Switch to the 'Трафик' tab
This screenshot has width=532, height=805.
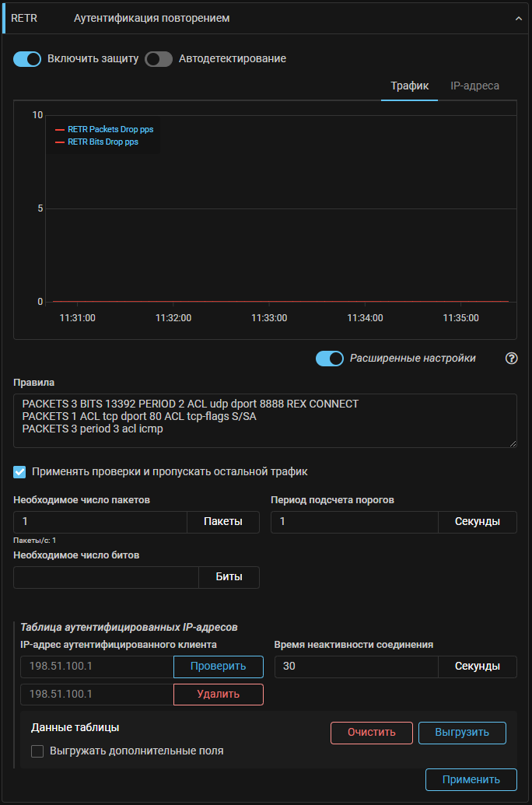pyautogui.click(x=409, y=86)
